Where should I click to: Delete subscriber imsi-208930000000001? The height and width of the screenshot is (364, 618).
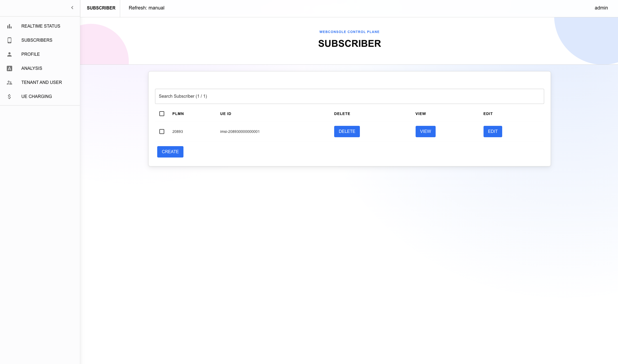347,132
